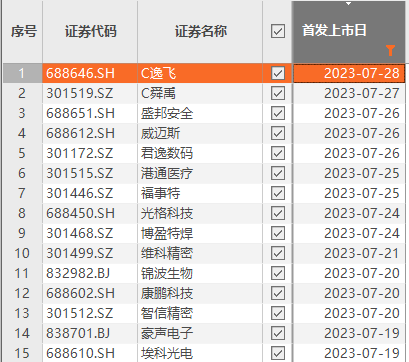This screenshot has height=362, width=409.
Task: Select stock code 688602.SH
Action: pyautogui.click(x=80, y=293)
